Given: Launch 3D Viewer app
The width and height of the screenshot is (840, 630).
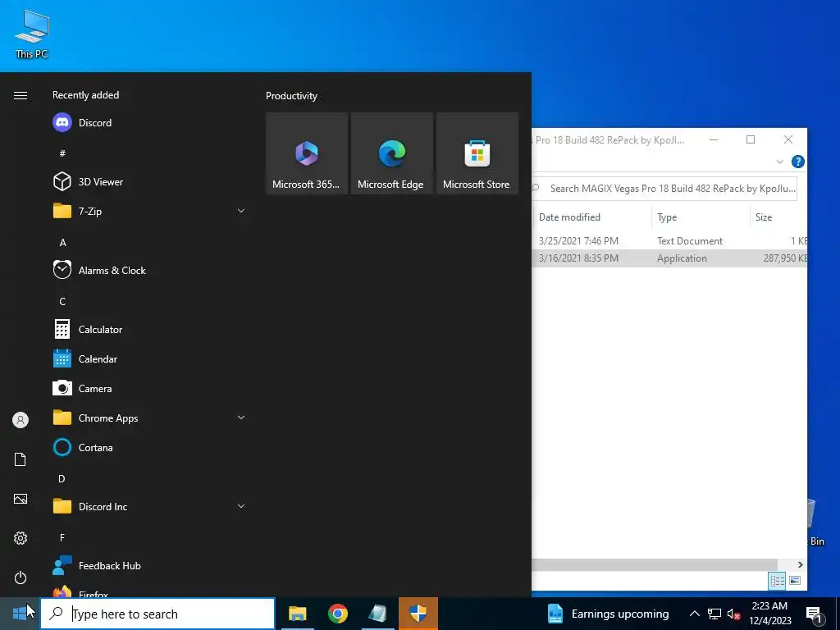Looking at the screenshot, I should tap(149, 181).
